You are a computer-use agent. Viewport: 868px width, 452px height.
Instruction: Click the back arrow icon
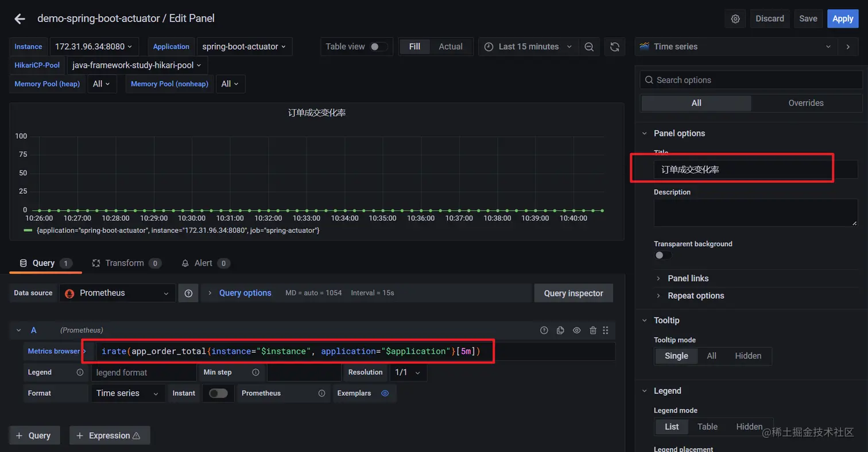(x=20, y=18)
